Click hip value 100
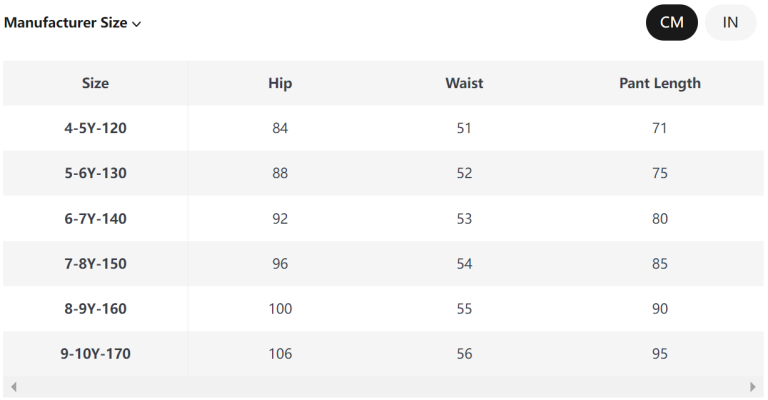 pyautogui.click(x=280, y=309)
